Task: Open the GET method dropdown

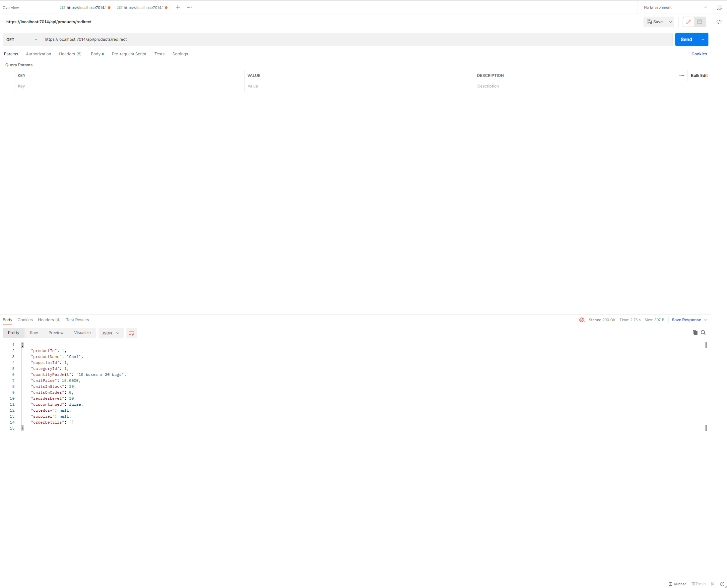Action: pyautogui.click(x=22, y=40)
